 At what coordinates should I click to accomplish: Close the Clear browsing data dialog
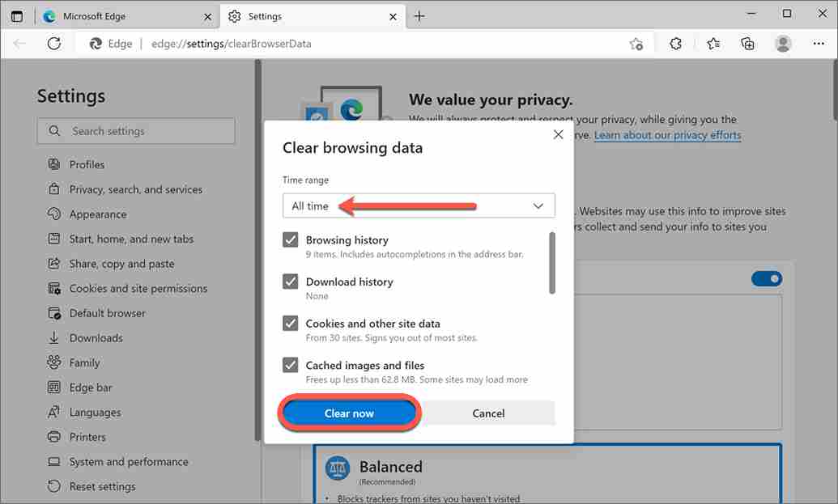click(559, 134)
